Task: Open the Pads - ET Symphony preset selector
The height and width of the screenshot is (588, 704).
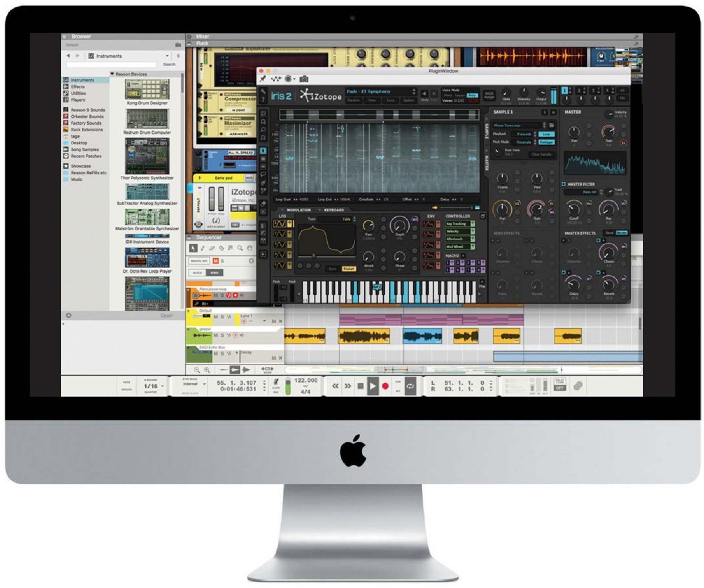Action: 381,92
